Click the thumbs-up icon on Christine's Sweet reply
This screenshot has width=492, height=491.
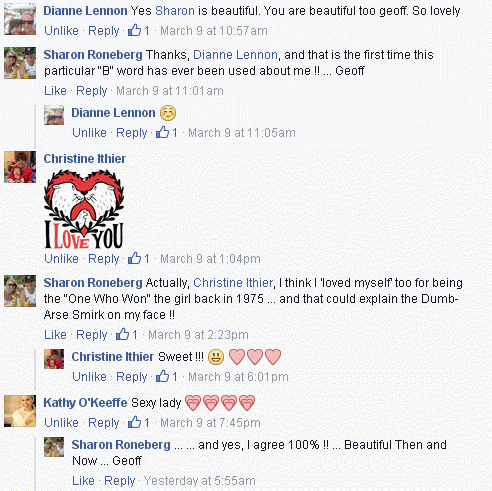[x=163, y=376]
